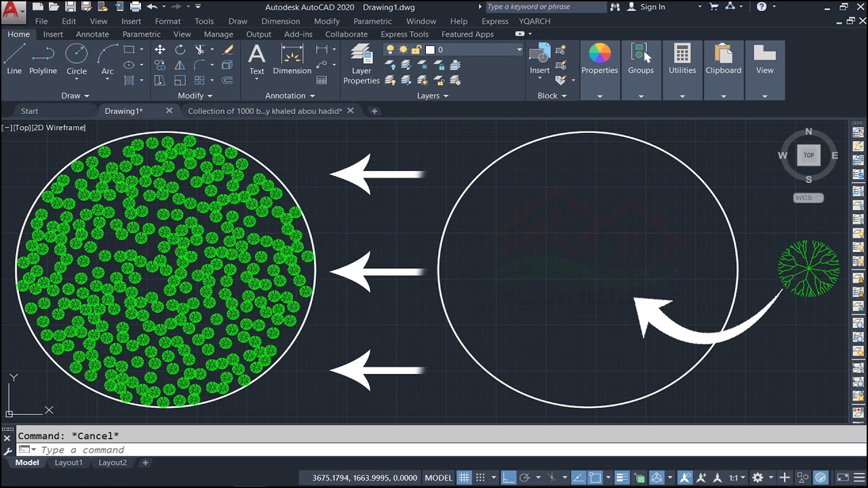Image resolution: width=868 pixels, height=488 pixels.
Task: Select the Polyline tool
Action: 43,59
